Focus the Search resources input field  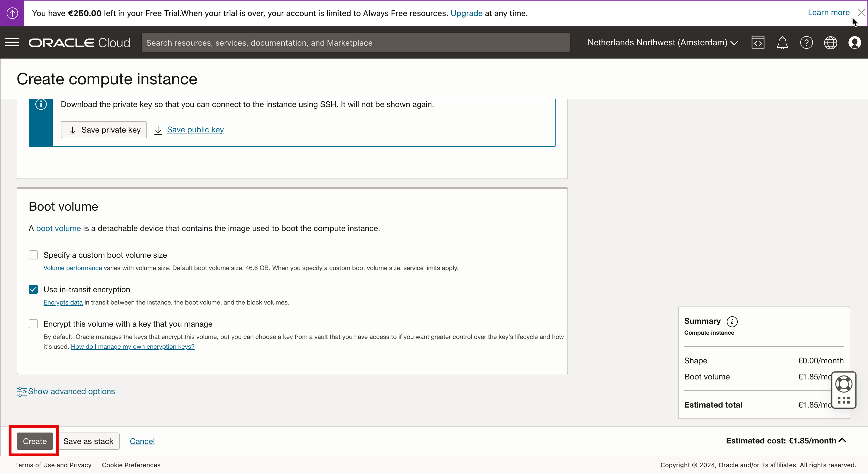(355, 43)
